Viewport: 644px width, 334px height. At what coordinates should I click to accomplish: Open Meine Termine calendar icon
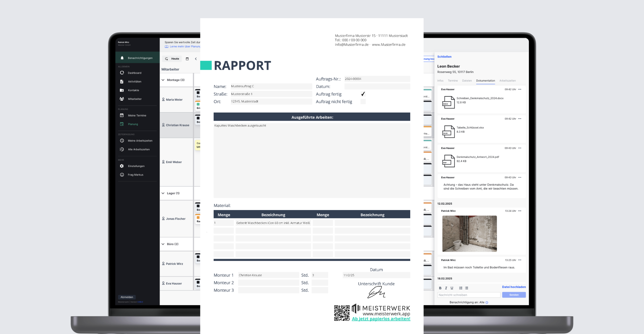(122, 115)
